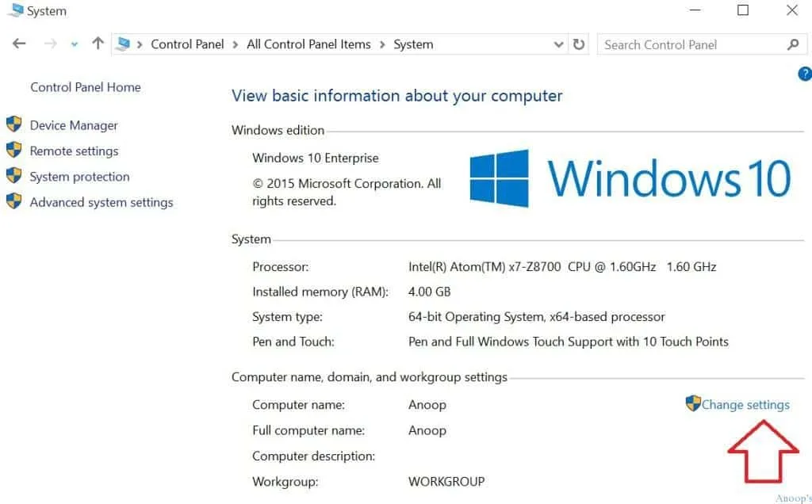Select Control Panel in the breadcrumb path
Viewport: 812px width, 504px height.
pyautogui.click(x=187, y=44)
